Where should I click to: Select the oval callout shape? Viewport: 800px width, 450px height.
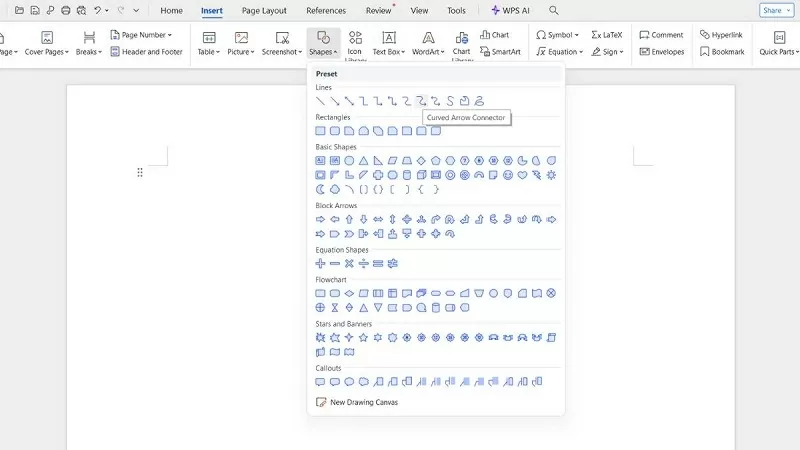(x=350, y=381)
